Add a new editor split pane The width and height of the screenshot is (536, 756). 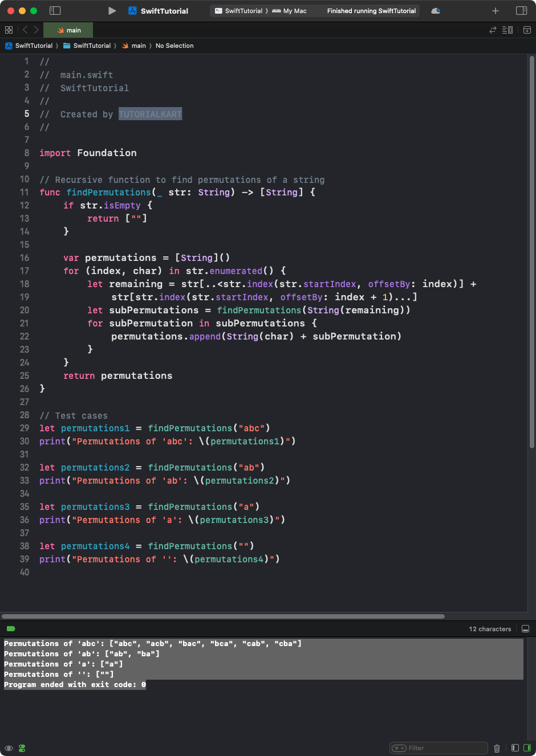coord(526,30)
